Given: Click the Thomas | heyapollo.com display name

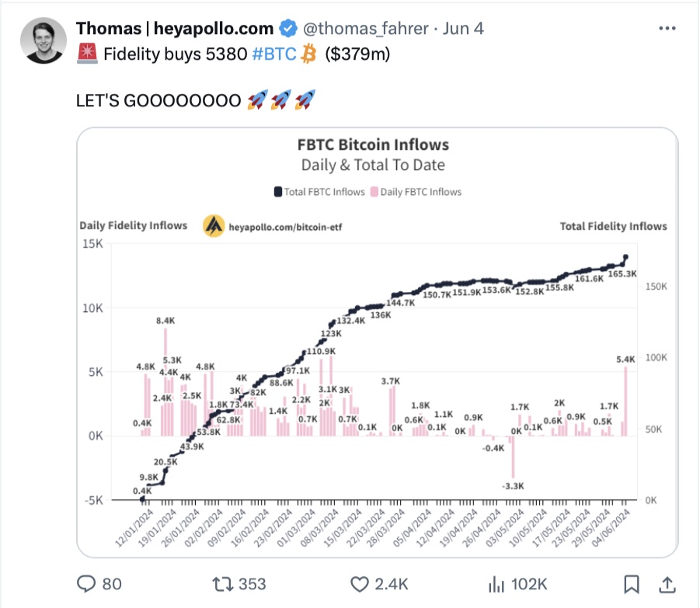Looking at the screenshot, I should pyautogui.click(x=175, y=29).
